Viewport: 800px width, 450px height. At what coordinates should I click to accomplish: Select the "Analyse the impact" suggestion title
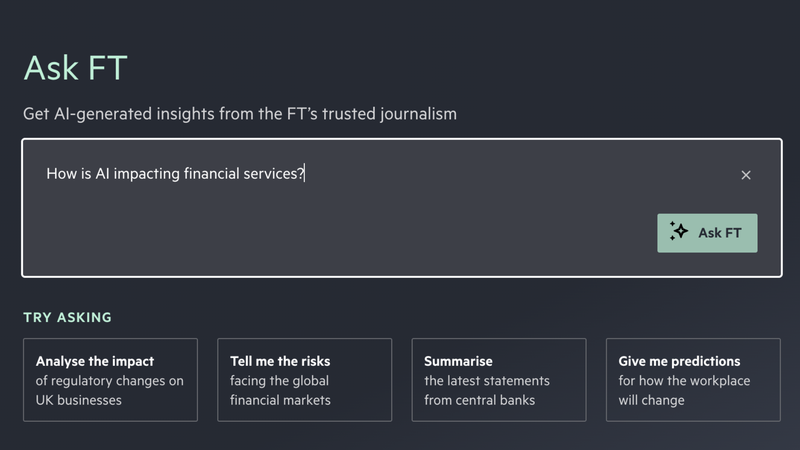[95, 361]
